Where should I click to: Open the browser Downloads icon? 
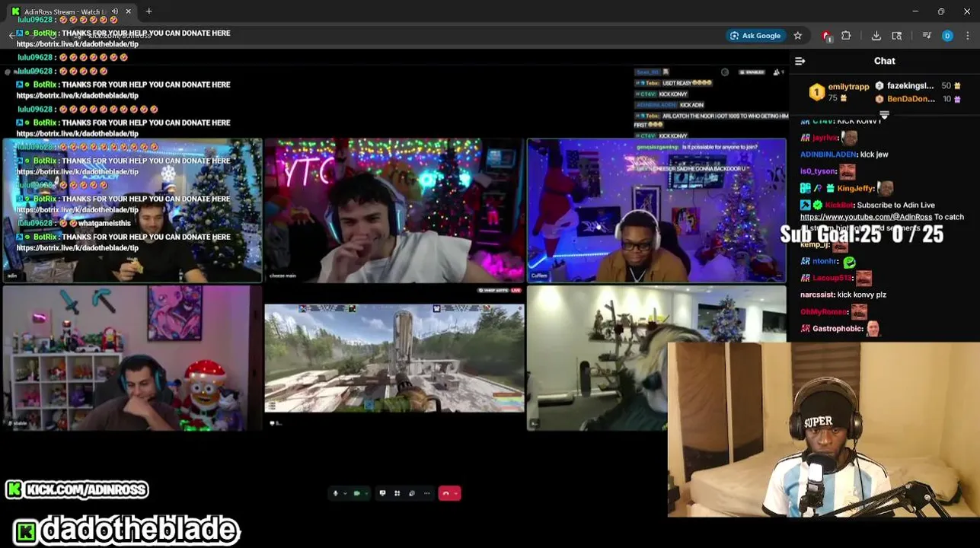pyautogui.click(x=876, y=36)
